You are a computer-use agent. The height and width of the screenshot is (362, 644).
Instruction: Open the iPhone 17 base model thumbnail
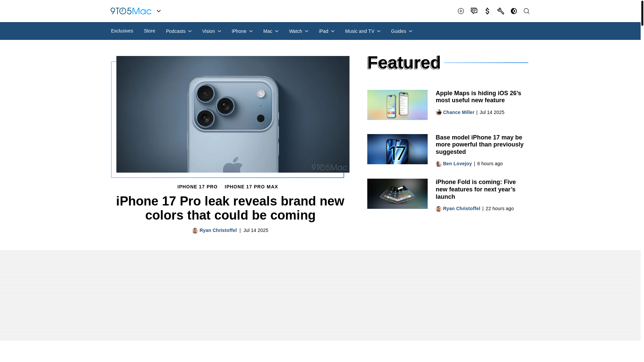397,149
